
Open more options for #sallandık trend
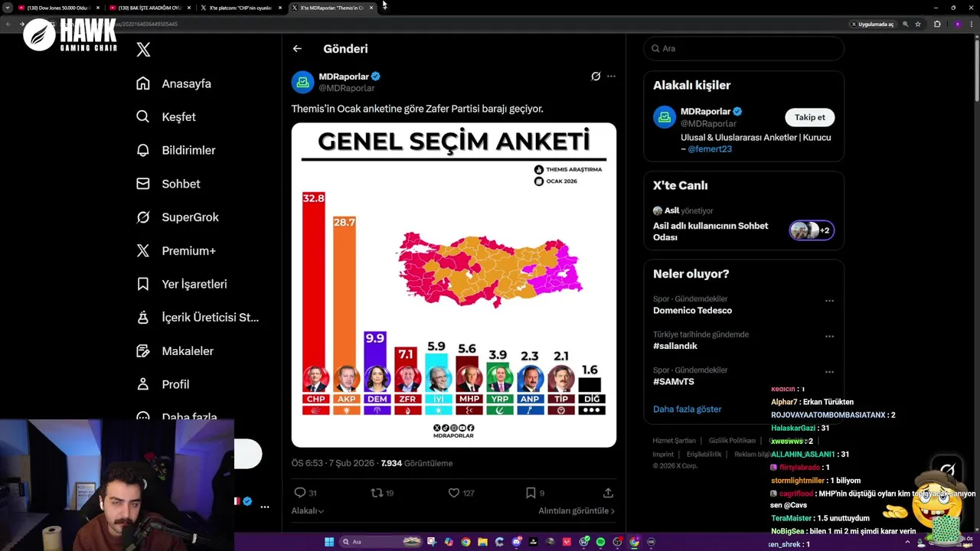tap(829, 336)
